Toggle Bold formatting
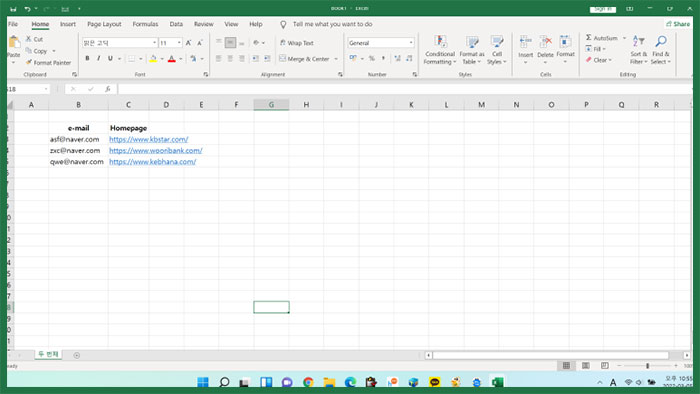The image size is (700, 394). pyautogui.click(x=88, y=58)
